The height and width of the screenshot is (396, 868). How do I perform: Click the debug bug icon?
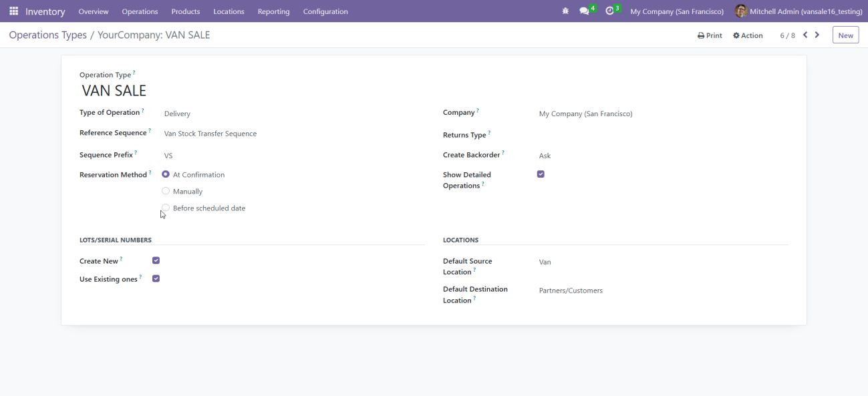[x=565, y=11]
